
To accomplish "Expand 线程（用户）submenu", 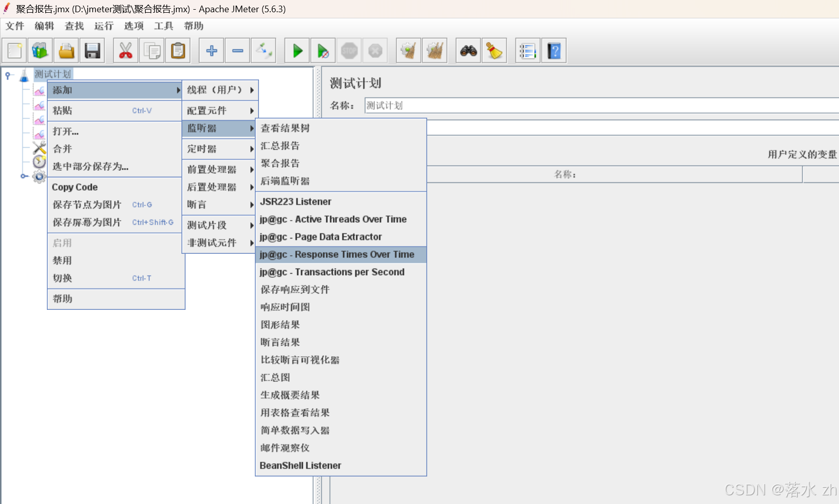I will [220, 90].
